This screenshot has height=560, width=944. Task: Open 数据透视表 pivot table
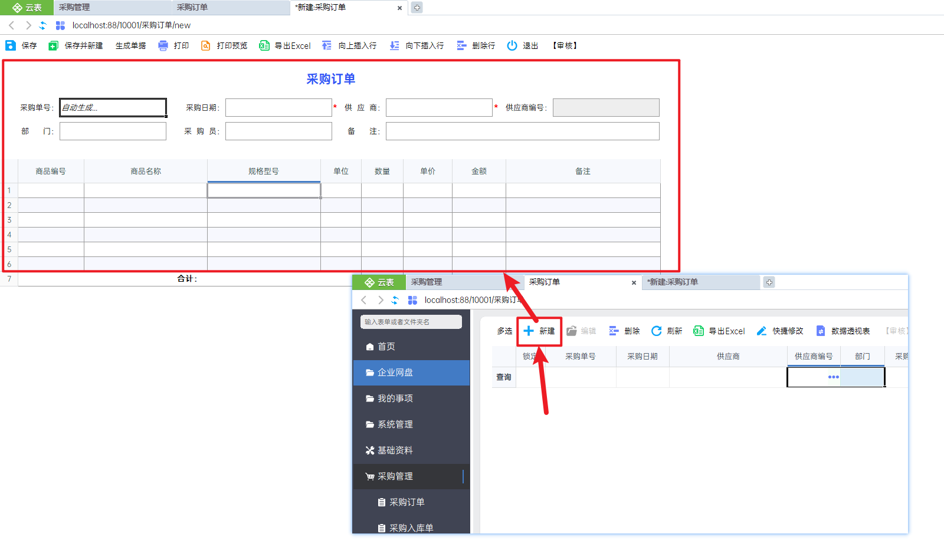843,331
